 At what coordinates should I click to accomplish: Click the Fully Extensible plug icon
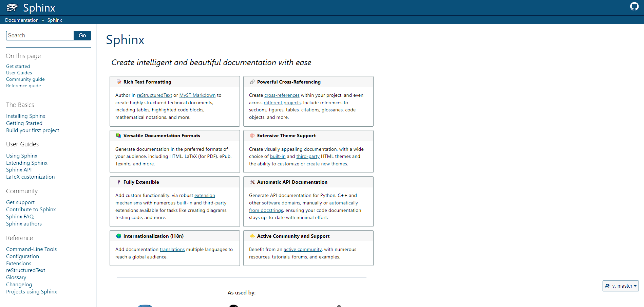119,182
